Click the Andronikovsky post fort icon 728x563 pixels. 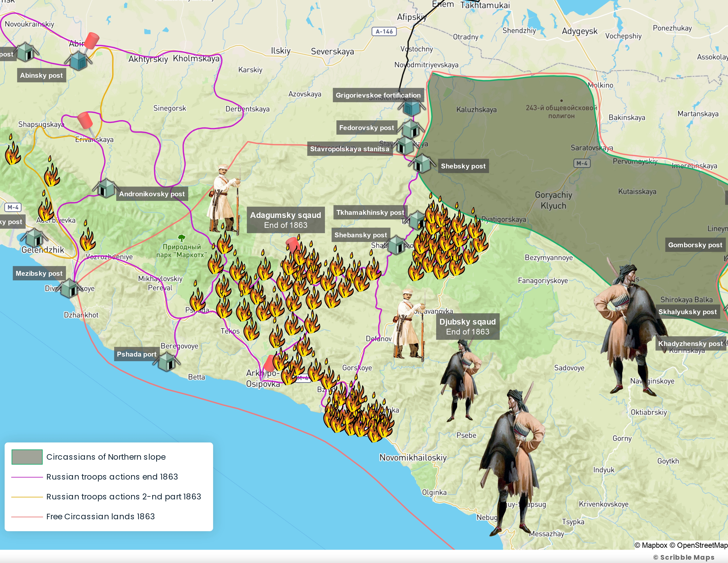click(x=106, y=188)
